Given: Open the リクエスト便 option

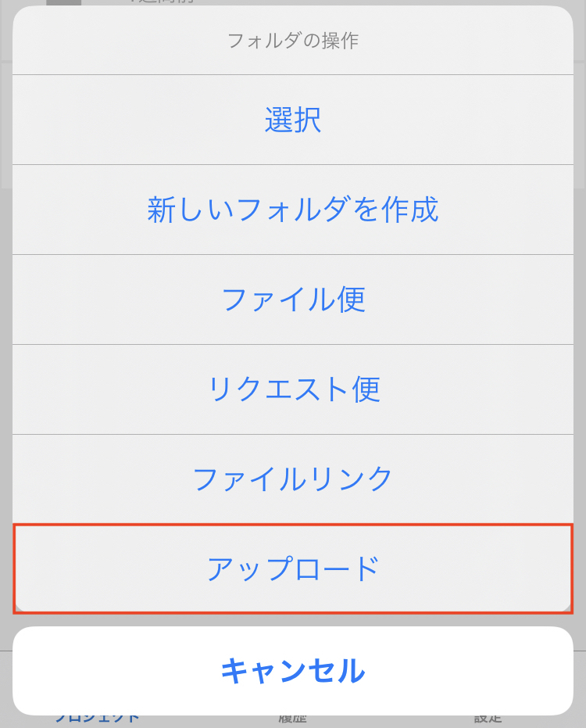Looking at the screenshot, I should click(x=293, y=389).
